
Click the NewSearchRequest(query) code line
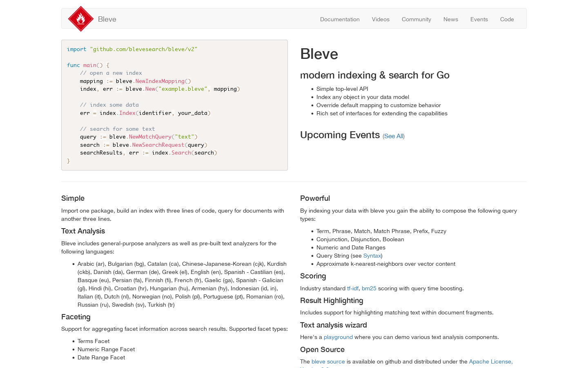tap(144, 145)
